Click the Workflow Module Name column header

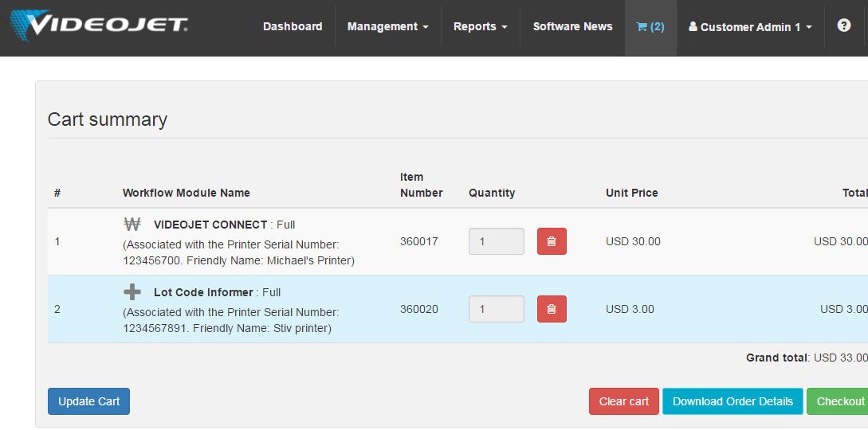click(x=186, y=193)
